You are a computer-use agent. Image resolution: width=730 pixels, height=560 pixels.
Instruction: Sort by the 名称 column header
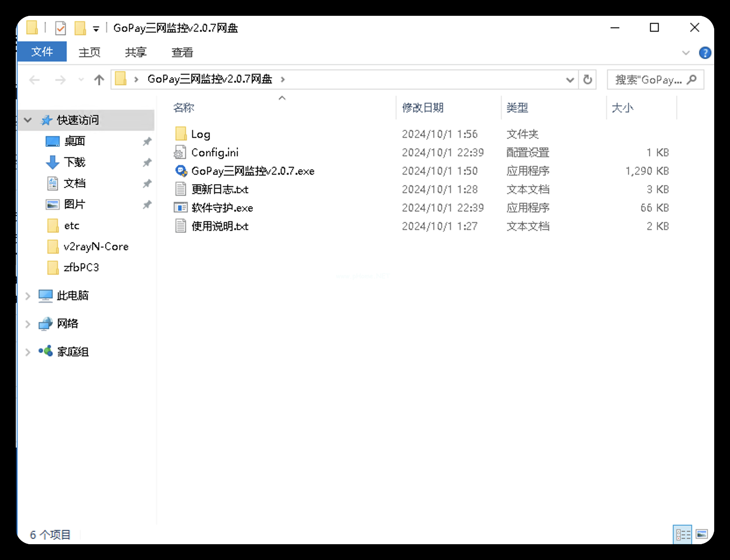click(183, 108)
